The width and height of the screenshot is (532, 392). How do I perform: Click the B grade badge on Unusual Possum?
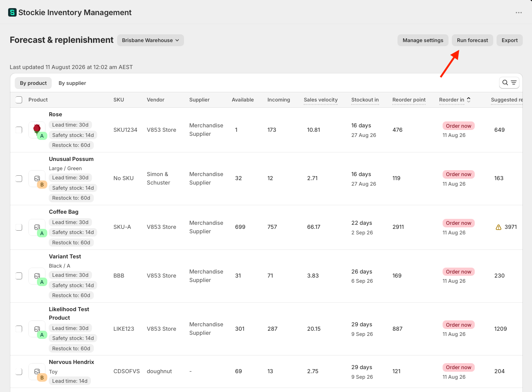42,185
